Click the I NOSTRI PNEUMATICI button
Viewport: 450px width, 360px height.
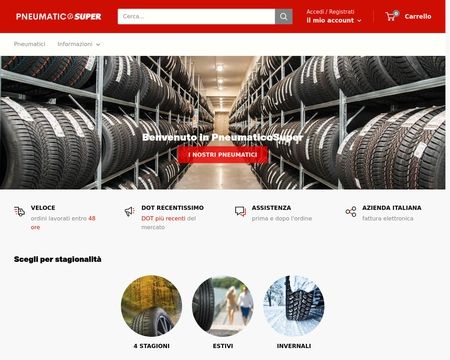click(x=223, y=155)
